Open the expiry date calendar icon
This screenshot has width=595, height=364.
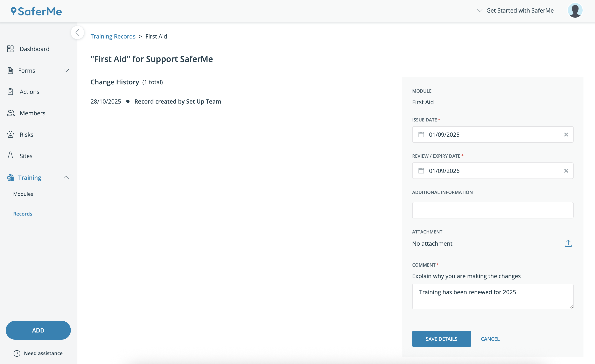click(x=421, y=171)
